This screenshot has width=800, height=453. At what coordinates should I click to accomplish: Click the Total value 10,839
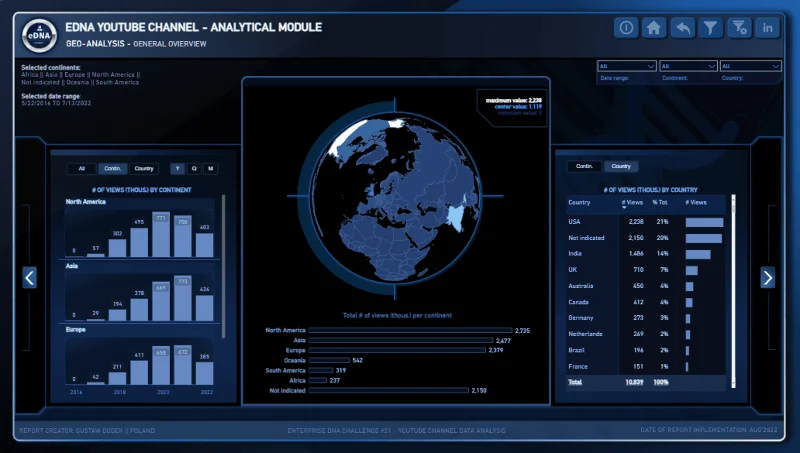[634, 383]
